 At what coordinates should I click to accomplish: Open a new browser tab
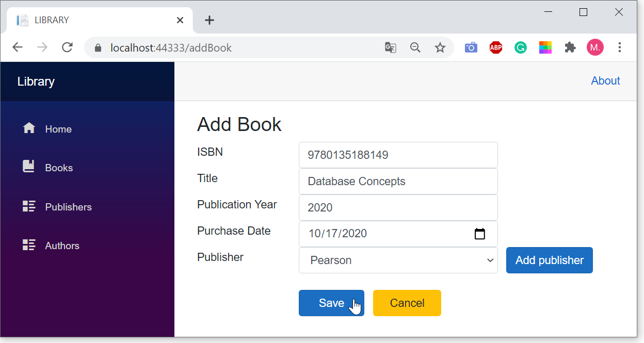coord(209,20)
